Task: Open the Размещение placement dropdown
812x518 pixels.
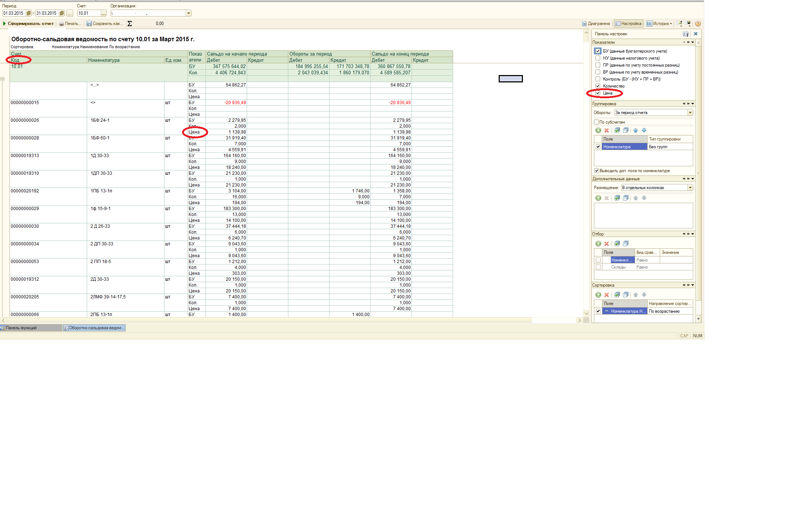Action: (690, 188)
